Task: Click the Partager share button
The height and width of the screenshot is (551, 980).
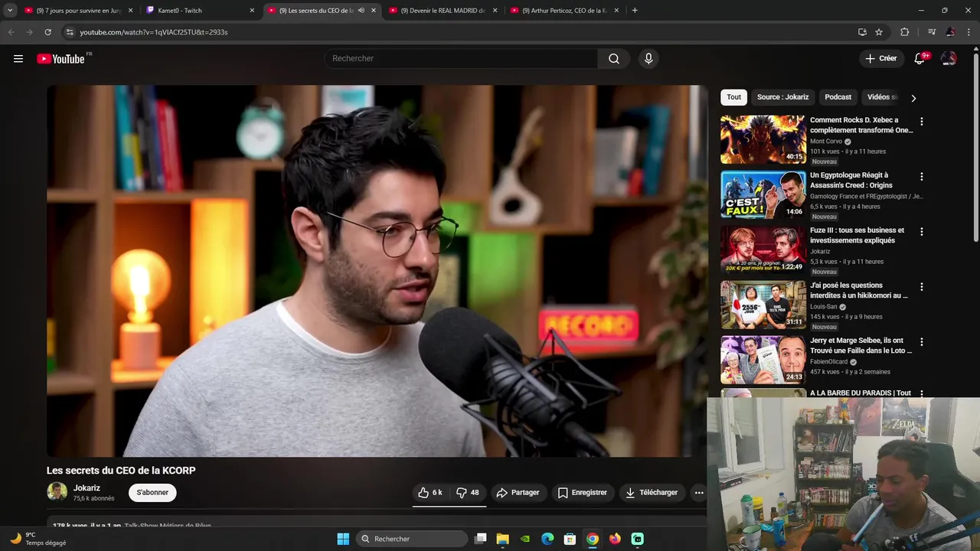Action: click(x=518, y=493)
